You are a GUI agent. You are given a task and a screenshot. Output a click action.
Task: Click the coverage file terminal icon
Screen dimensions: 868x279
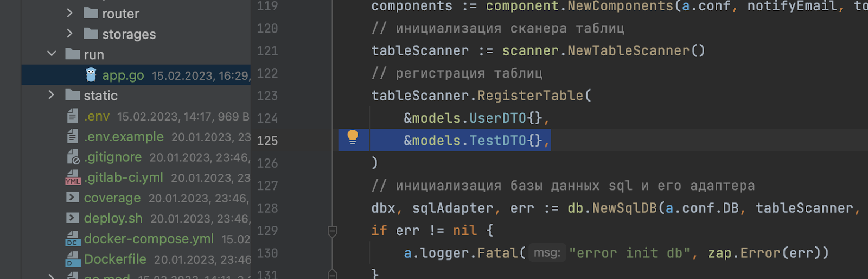tap(73, 198)
